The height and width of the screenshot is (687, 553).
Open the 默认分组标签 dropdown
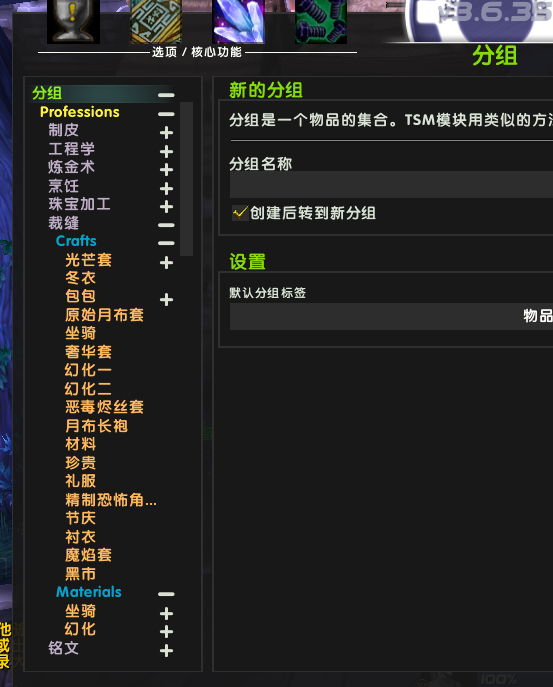391,316
